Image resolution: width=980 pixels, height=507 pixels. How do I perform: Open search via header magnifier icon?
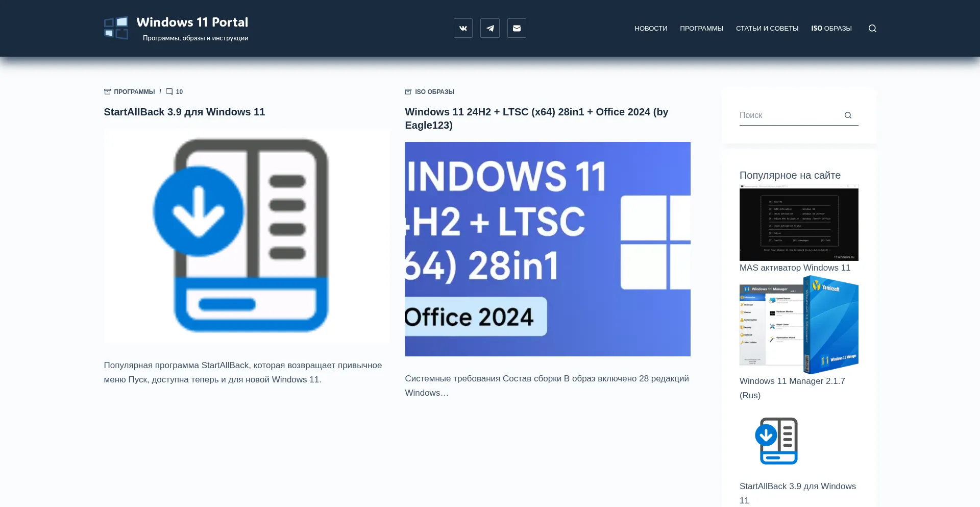coord(872,29)
